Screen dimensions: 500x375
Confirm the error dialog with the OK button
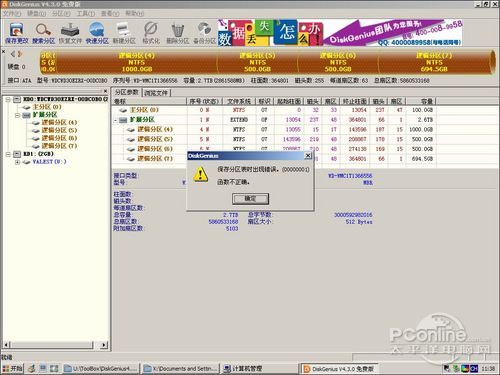pyautogui.click(x=250, y=199)
